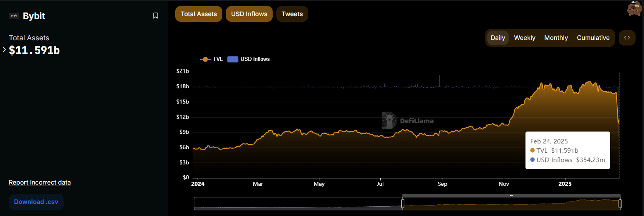Click the Mar label on the x-axis
The image size is (644, 216).
pyautogui.click(x=258, y=184)
